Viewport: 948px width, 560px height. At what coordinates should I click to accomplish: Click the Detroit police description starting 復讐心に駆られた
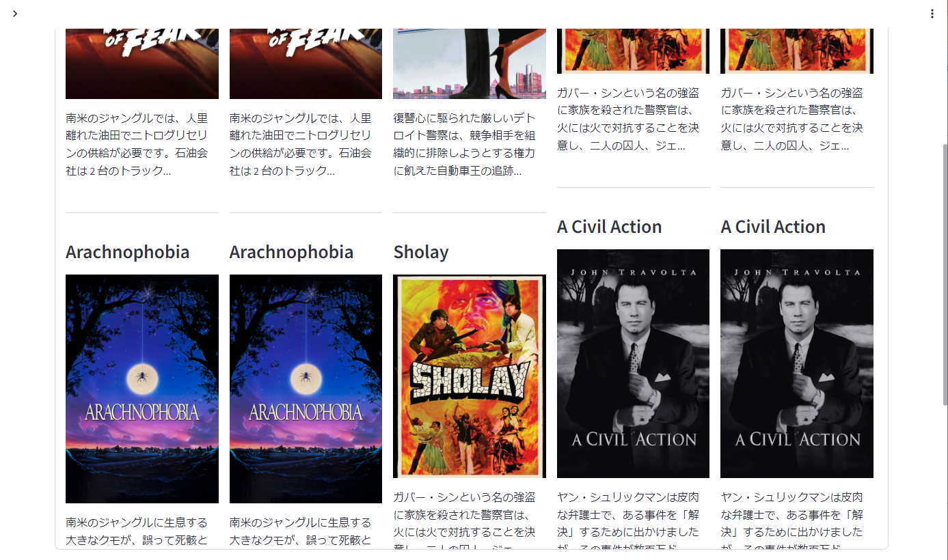click(x=465, y=144)
